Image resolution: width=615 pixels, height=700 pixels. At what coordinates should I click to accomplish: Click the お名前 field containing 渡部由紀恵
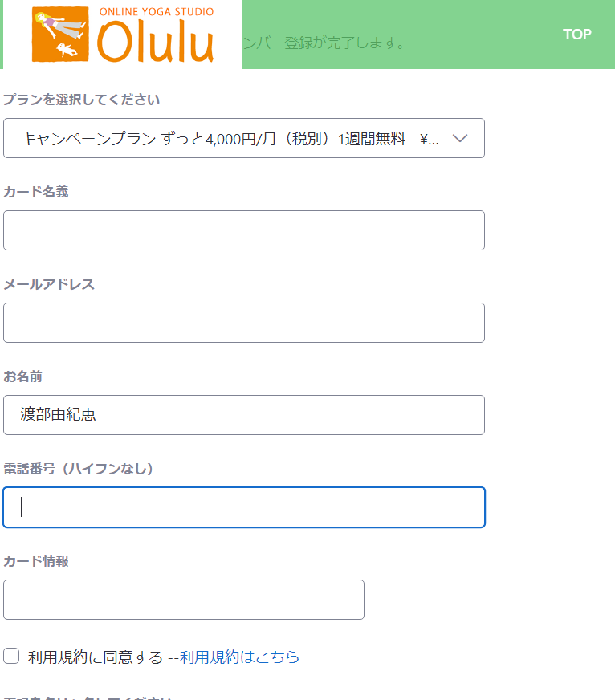[243, 415]
